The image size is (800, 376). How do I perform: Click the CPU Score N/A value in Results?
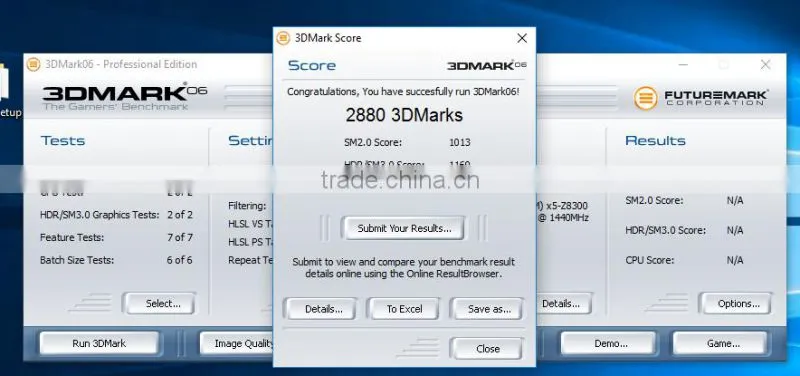(735, 260)
